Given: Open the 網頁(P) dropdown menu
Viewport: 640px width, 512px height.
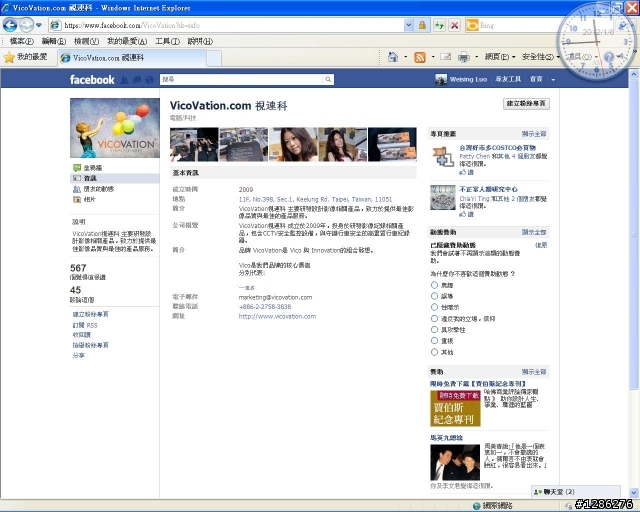Looking at the screenshot, I should 500,57.
